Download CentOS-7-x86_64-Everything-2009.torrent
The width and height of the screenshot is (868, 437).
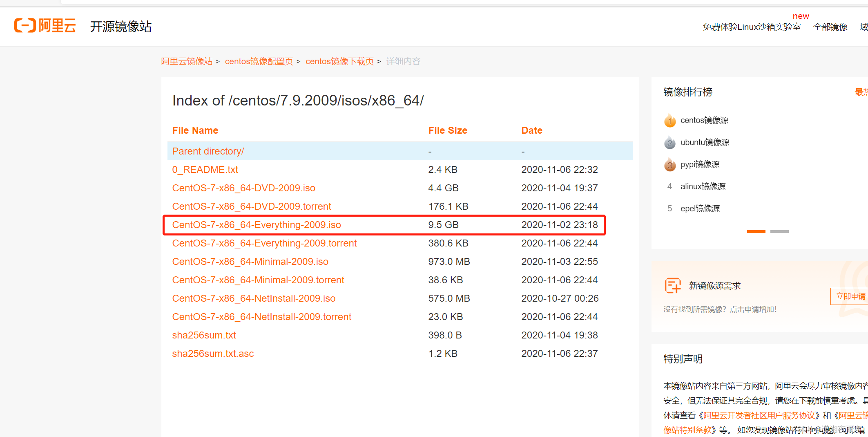point(264,243)
